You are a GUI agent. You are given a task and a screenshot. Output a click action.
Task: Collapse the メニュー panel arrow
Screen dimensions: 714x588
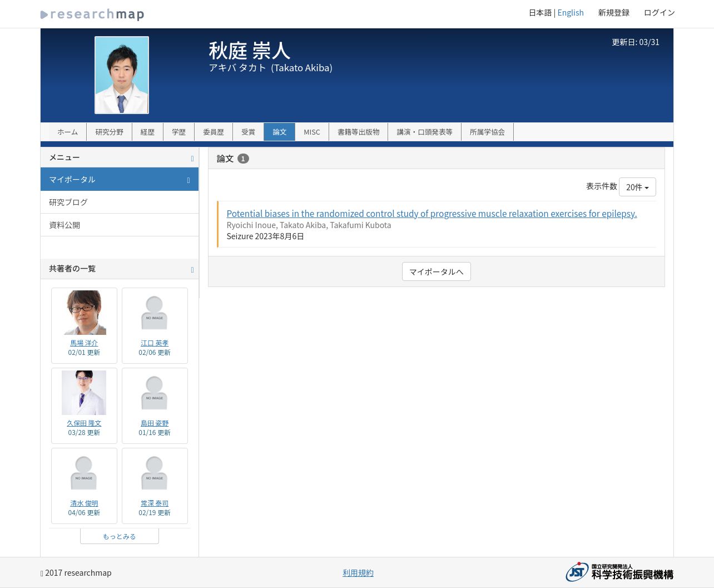click(192, 159)
